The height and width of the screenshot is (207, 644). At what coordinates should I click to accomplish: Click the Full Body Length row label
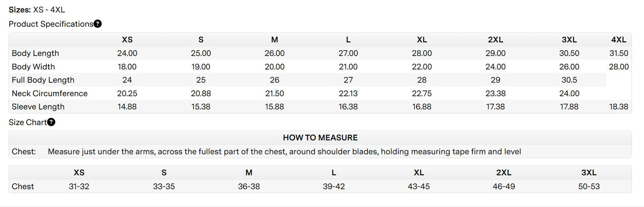click(43, 80)
